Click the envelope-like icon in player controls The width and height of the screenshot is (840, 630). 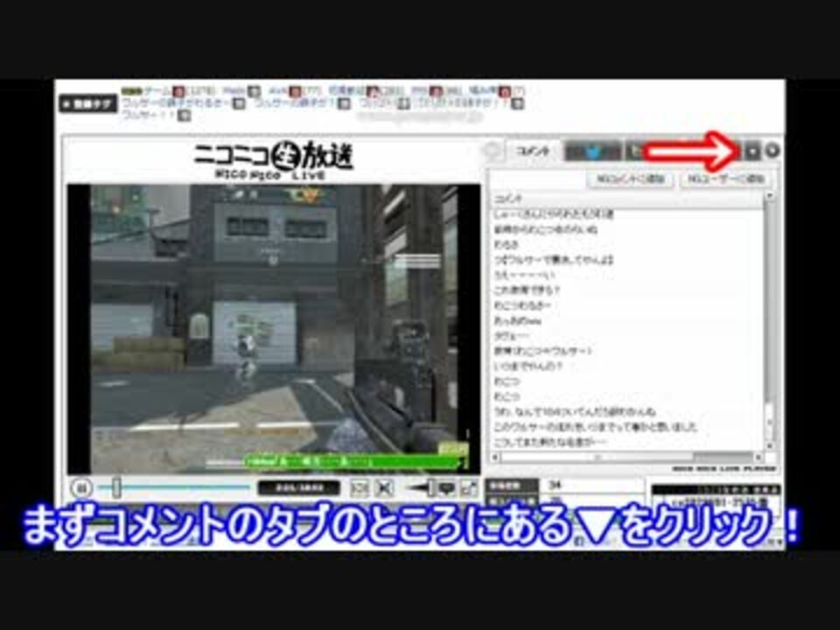(360, 487)
